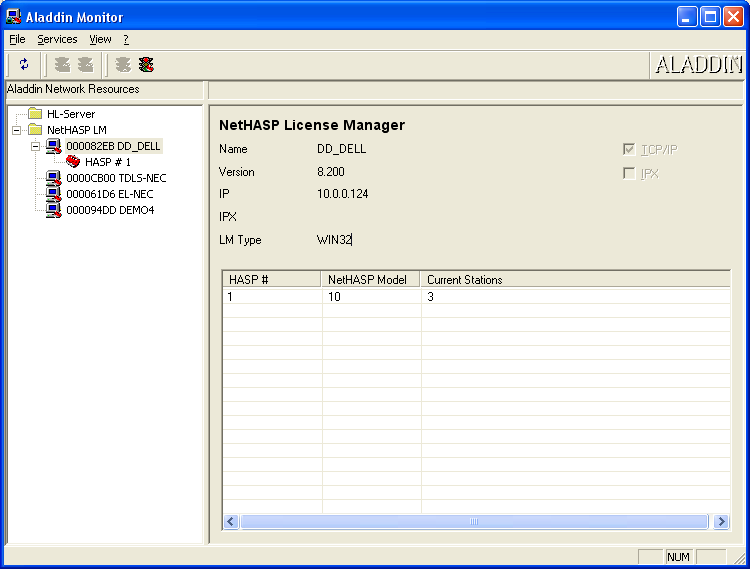The width and height of the screenshot is (750, 569).
Task: Open the Services menu
Action: click(x=57, y=39)
